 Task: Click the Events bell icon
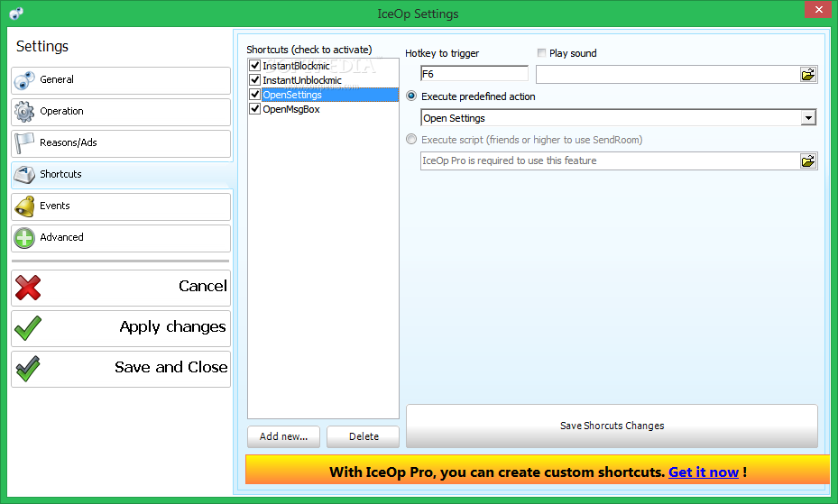24,206
